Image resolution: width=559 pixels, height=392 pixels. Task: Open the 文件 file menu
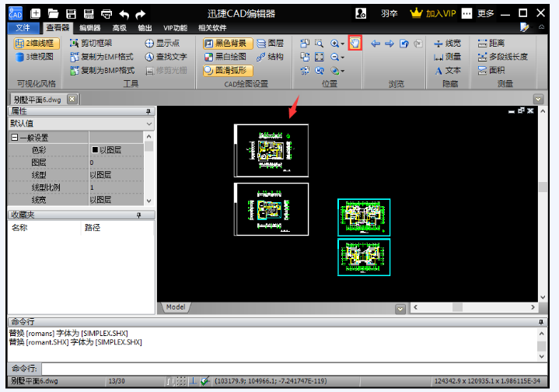pyautogui.click(x=23, y=27)
